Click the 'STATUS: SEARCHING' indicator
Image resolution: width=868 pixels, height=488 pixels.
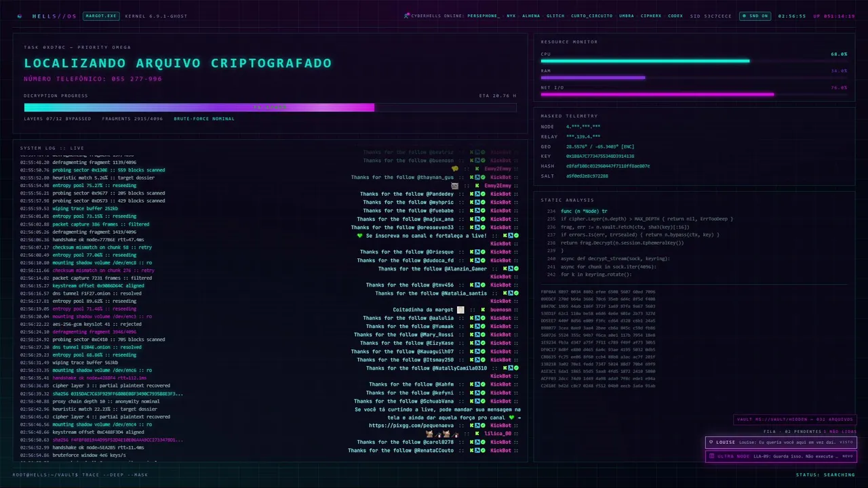pos(825,474)
